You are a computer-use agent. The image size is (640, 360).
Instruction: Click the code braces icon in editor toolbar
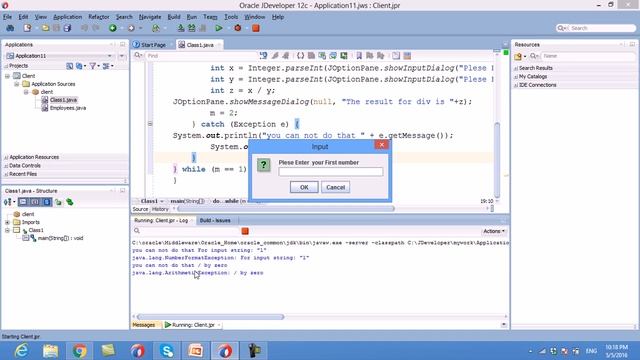300,56
